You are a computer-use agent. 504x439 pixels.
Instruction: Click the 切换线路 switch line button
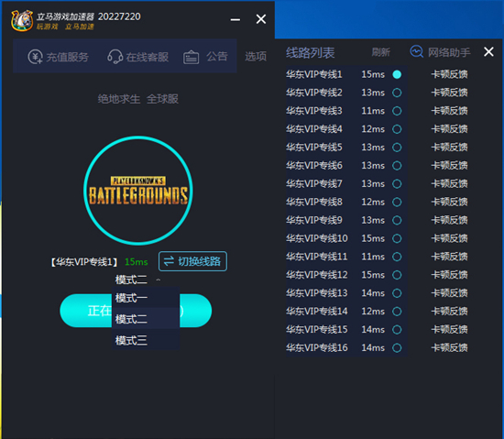tap(192, 261)
